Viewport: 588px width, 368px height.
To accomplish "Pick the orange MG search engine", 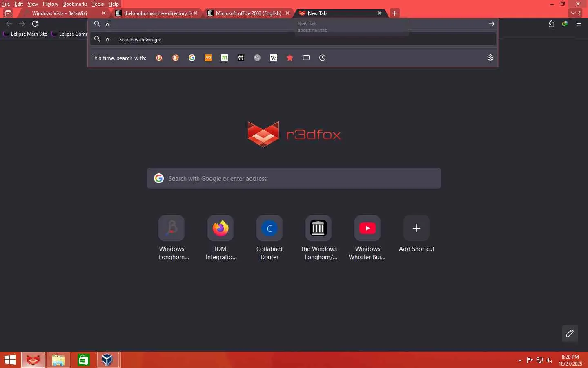I will (x=208, y=58).
